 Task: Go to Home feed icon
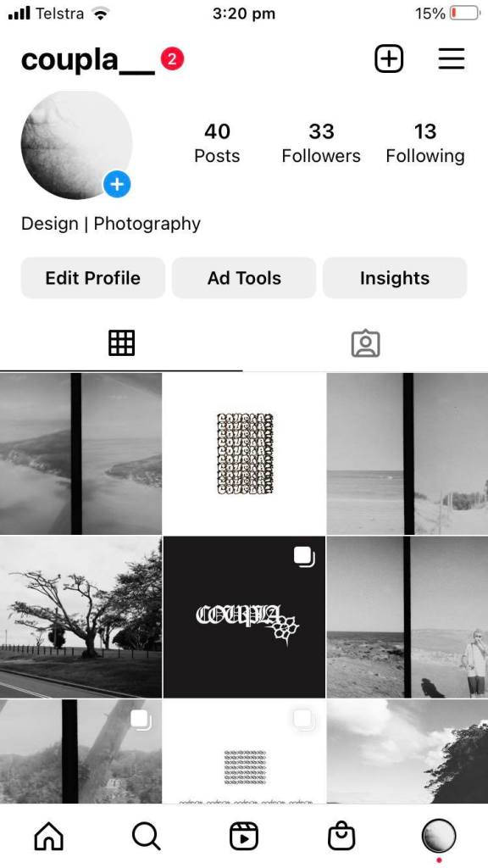pos(48,836)
